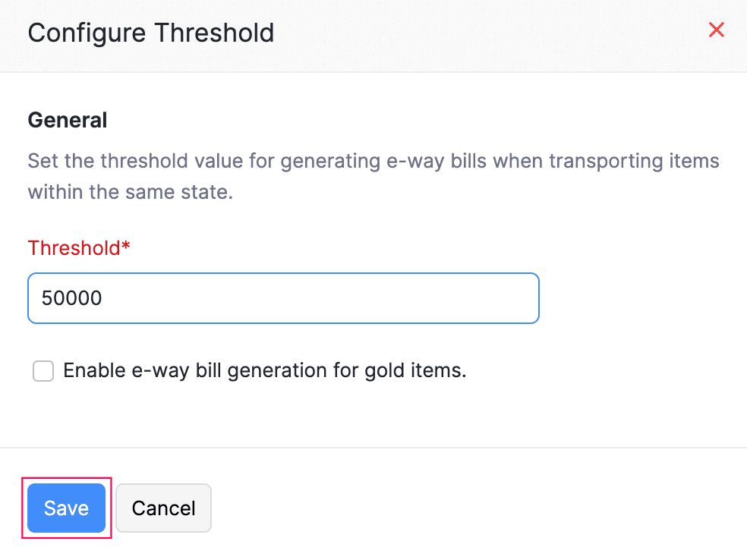Click the threshold description paragraph

(x=373, y=176)
